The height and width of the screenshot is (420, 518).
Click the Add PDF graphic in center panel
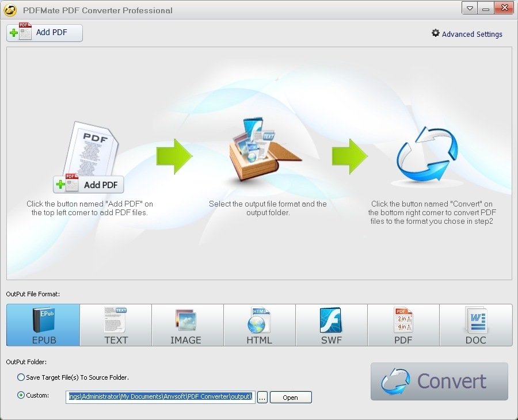coord(89,185)
